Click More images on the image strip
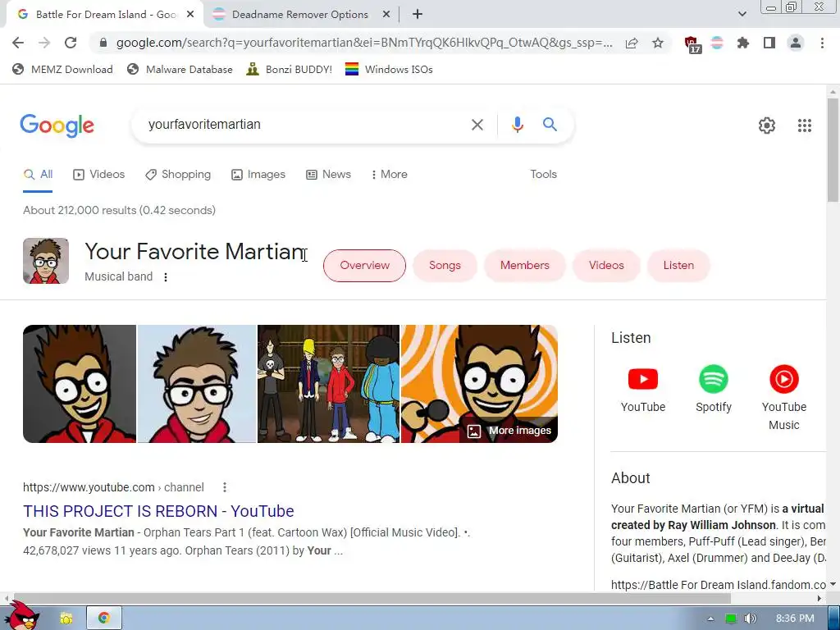Screen dimensions: 840x630 [x=509, y=431]
